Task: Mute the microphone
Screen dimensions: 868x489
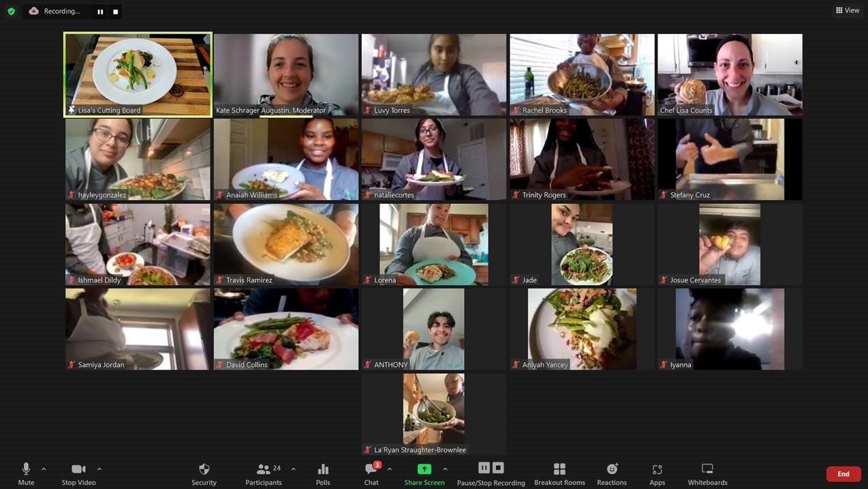Action: 26,469
